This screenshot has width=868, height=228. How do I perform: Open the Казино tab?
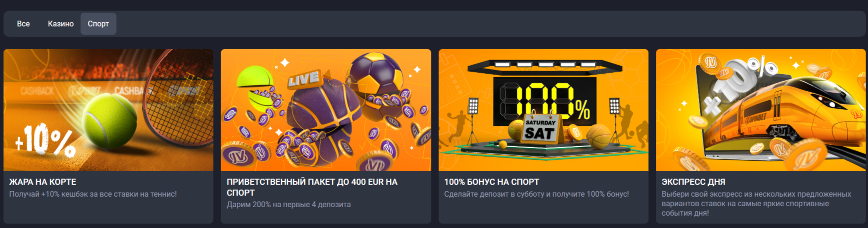(x=60, y=24)
